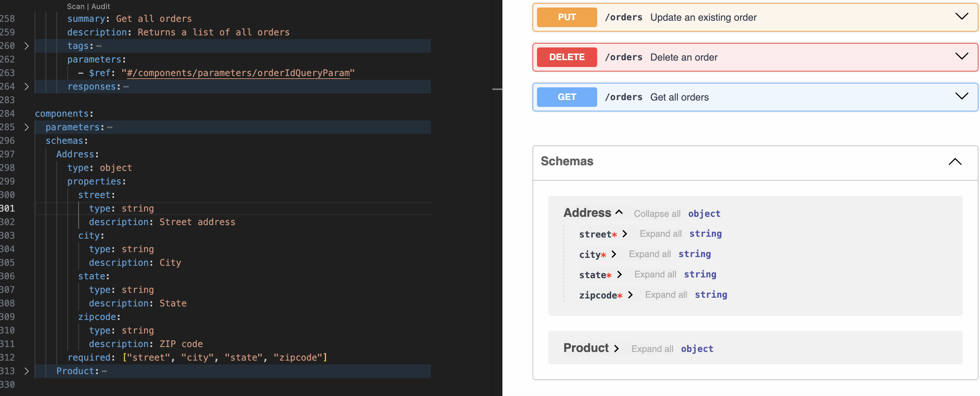The height and width of the screenshot is (396, 980).
Task: Click 'description: Street address' in the editor
Action: pyautogui.click(x=162, y=222)
